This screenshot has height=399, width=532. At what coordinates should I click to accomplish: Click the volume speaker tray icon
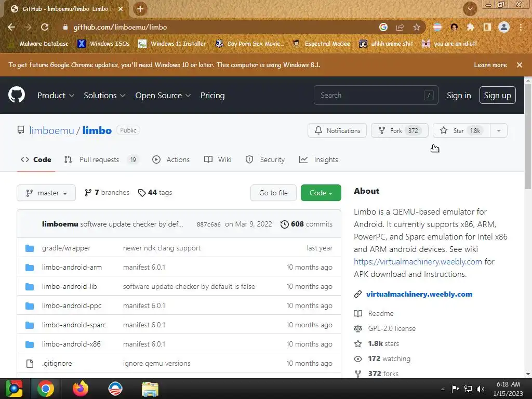coord(481,389)
